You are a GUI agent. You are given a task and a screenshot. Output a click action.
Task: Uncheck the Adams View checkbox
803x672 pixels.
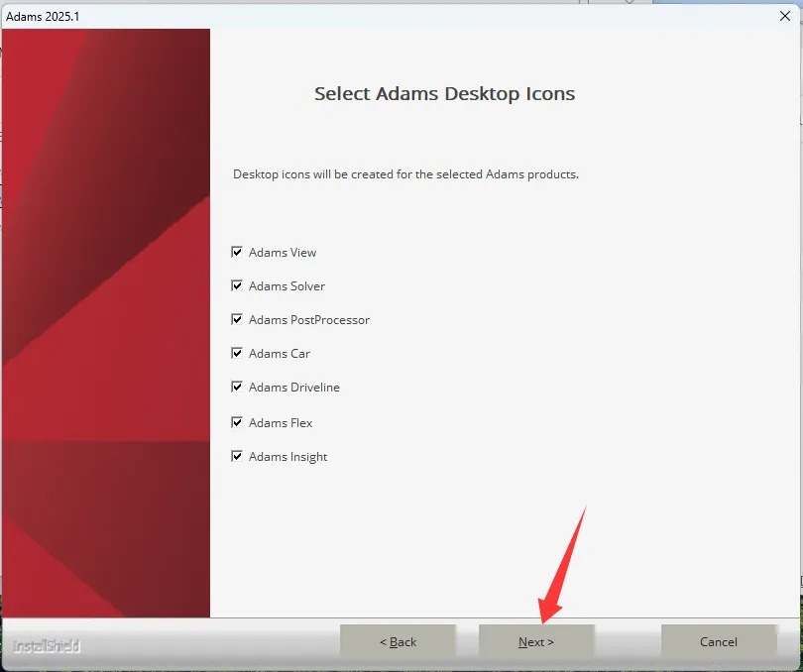click(237, 252)
